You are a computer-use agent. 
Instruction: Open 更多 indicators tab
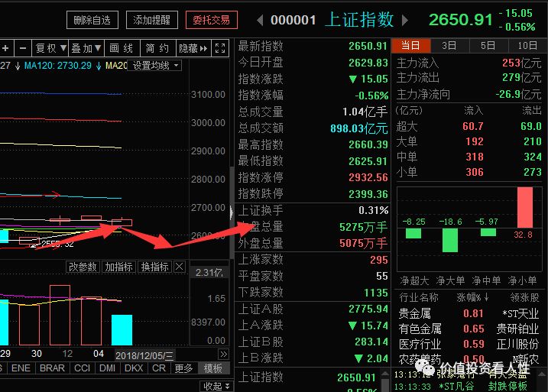[184, 368]
